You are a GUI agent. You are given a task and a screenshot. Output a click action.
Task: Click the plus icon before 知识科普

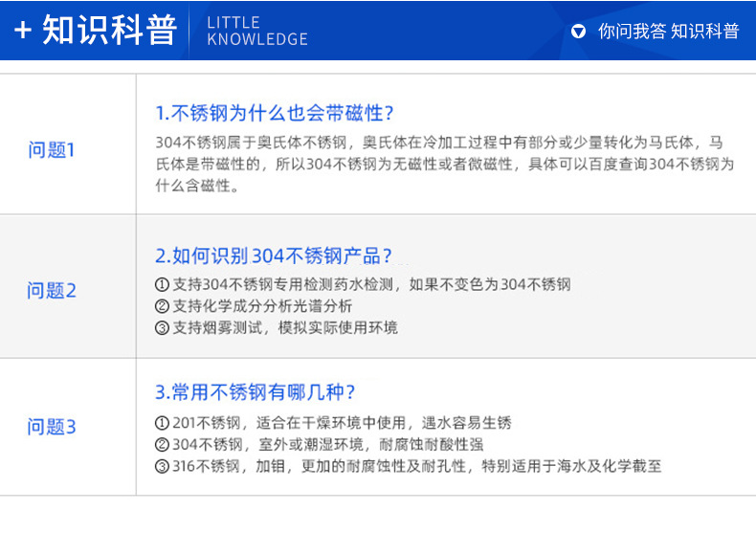point(23,31)
